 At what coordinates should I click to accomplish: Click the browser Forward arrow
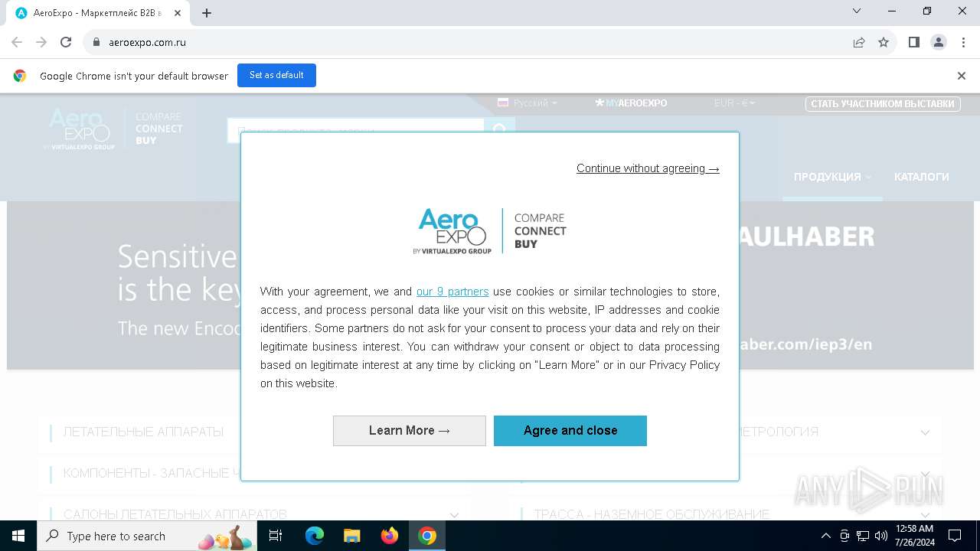point(41,42)
